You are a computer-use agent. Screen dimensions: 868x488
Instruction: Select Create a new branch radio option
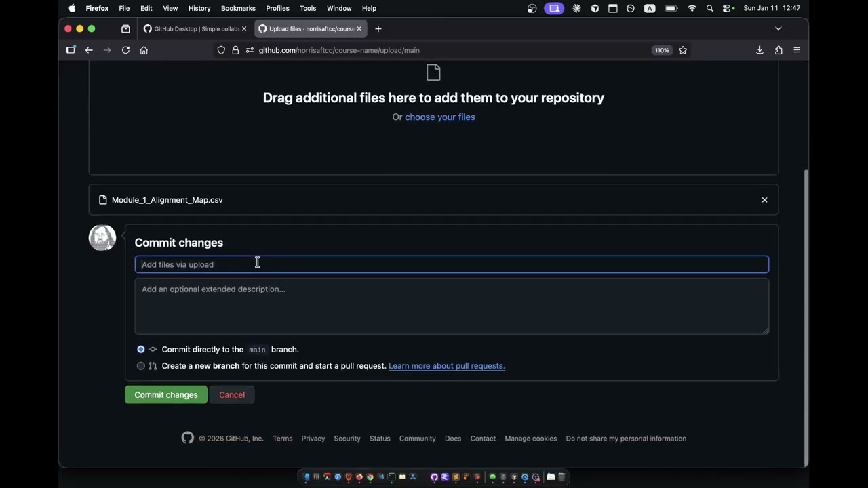point(141,366)
